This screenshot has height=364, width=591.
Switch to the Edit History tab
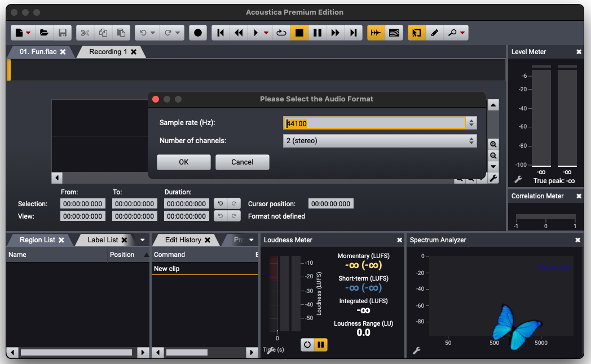183,240
